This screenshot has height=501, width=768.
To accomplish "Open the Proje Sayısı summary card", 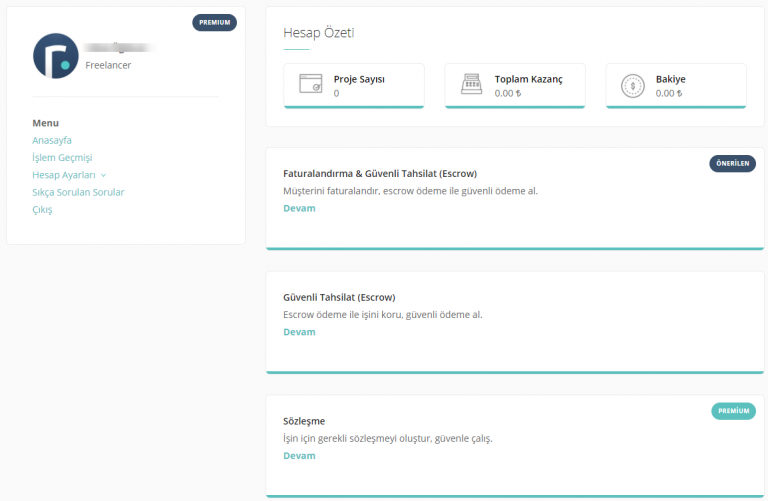I will point(354,86).
